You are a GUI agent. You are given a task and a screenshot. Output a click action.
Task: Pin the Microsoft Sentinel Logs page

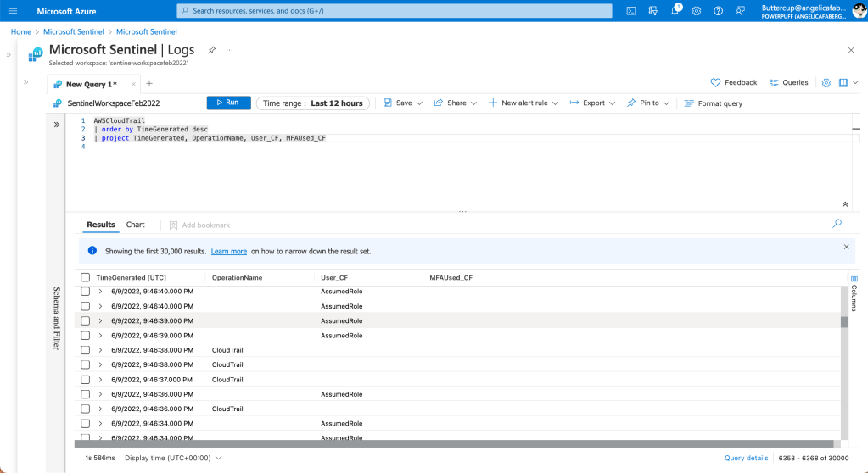(211, 50)
